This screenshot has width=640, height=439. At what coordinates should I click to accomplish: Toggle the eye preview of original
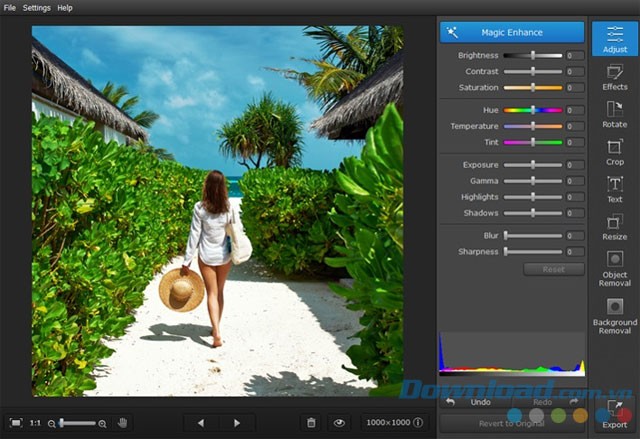pyautogui.click(x=339, y=423)
